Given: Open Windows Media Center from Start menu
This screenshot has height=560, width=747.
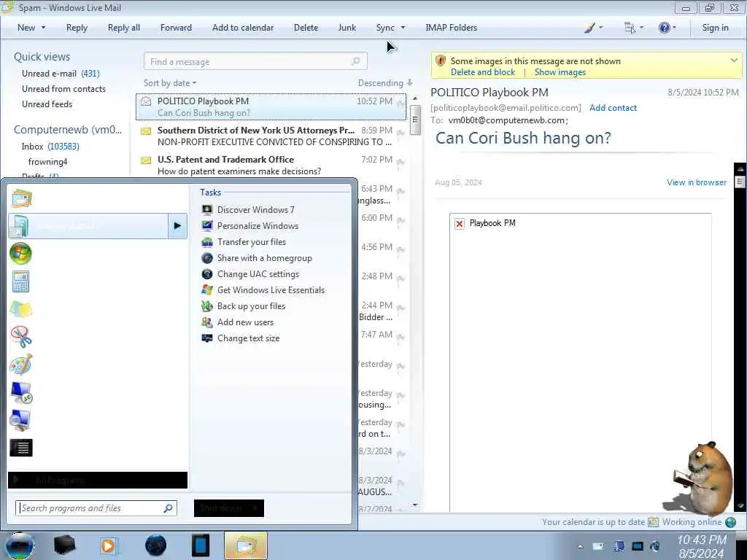Looking at the screenshot, I should click(x=20, y=253).
